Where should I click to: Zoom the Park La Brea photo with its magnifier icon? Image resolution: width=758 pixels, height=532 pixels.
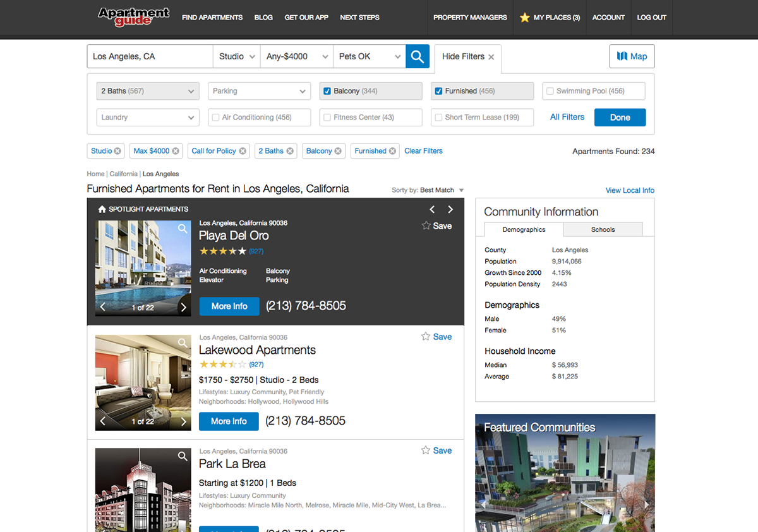183,456
